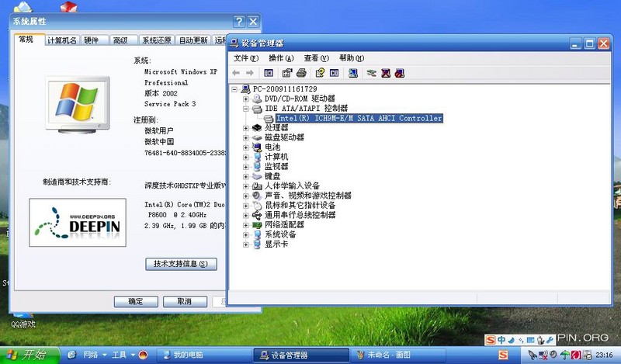Collapse the PC-200911161729 root node

click(x=234, y=89)
